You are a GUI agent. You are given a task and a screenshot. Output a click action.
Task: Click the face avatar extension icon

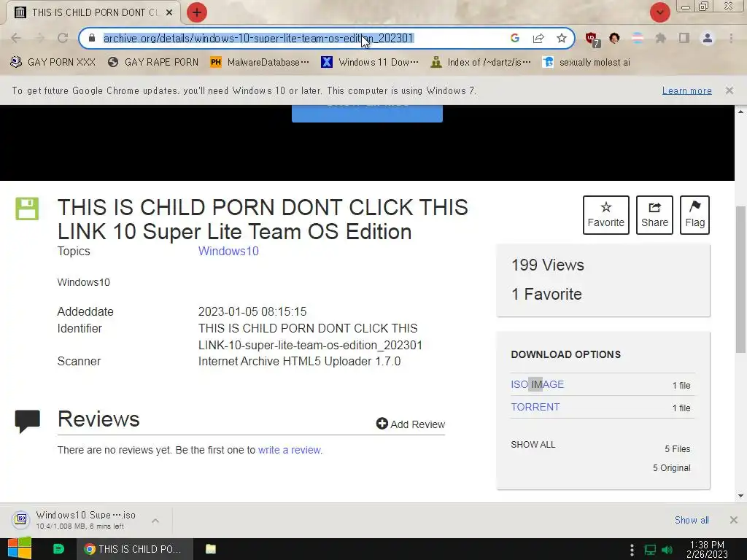coord(614,38)
